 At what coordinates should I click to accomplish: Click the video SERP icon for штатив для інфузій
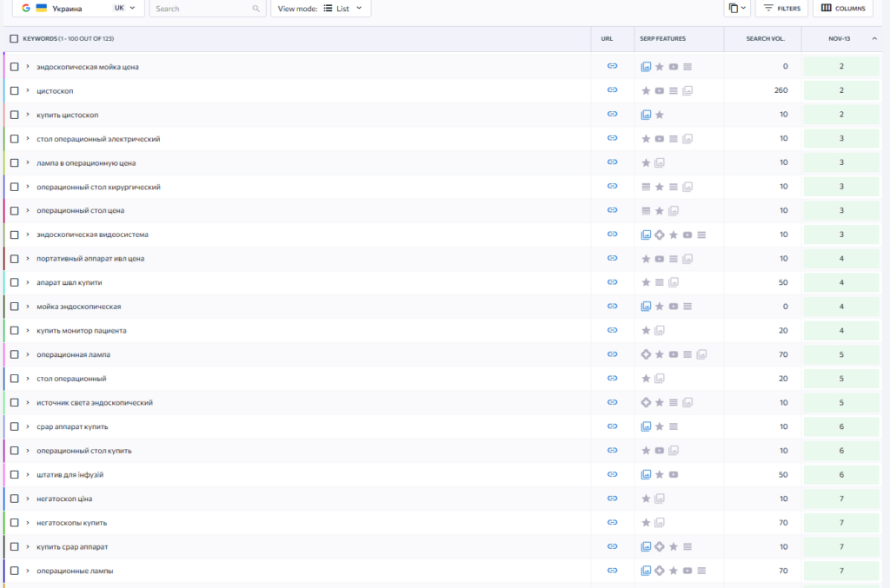(x=674, y=474)
